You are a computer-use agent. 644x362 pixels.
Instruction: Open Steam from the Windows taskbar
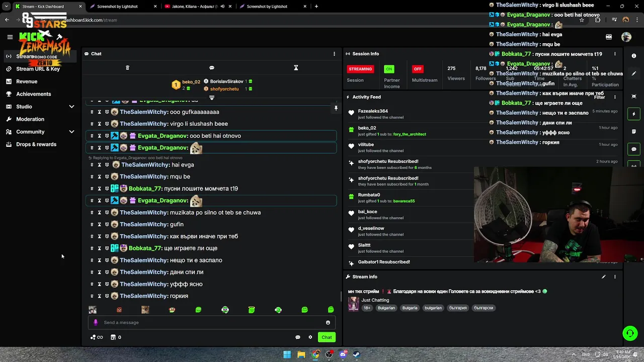click(356, 354)
